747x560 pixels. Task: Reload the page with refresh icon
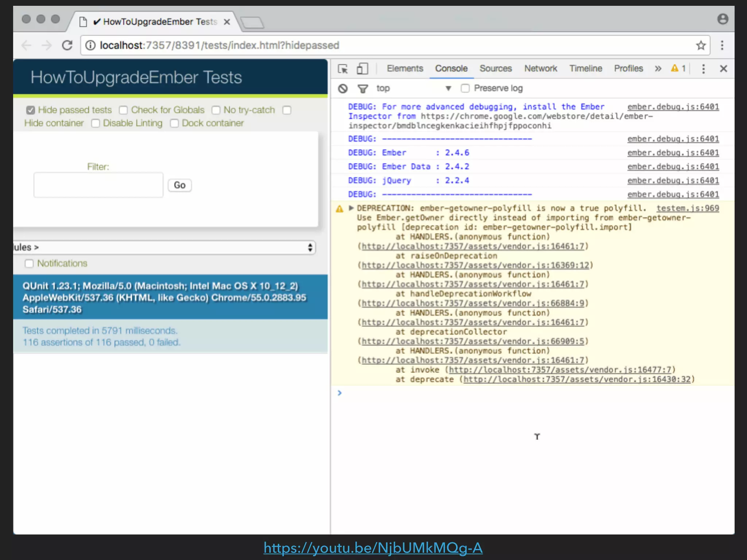[67, 45]
